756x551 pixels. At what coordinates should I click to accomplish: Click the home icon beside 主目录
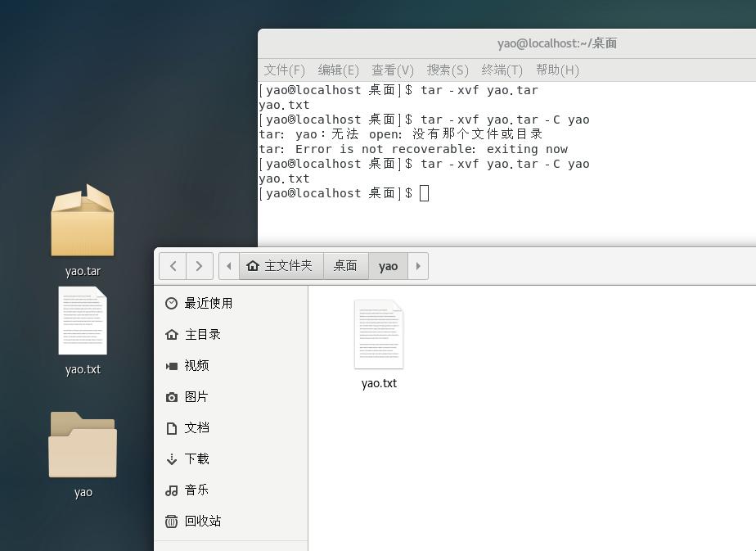tap(171, 334)
